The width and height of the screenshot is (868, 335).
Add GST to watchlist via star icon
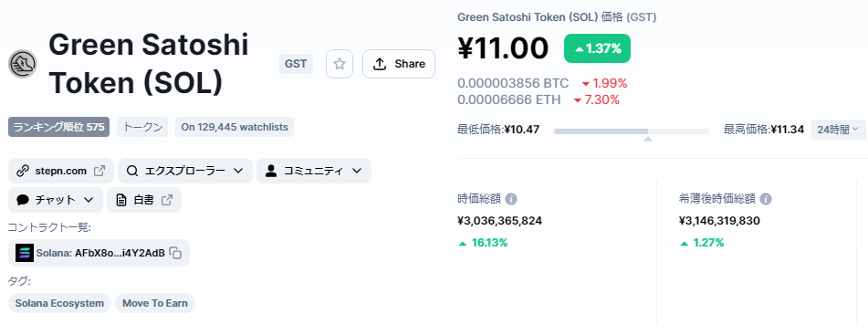pos(340,64)
